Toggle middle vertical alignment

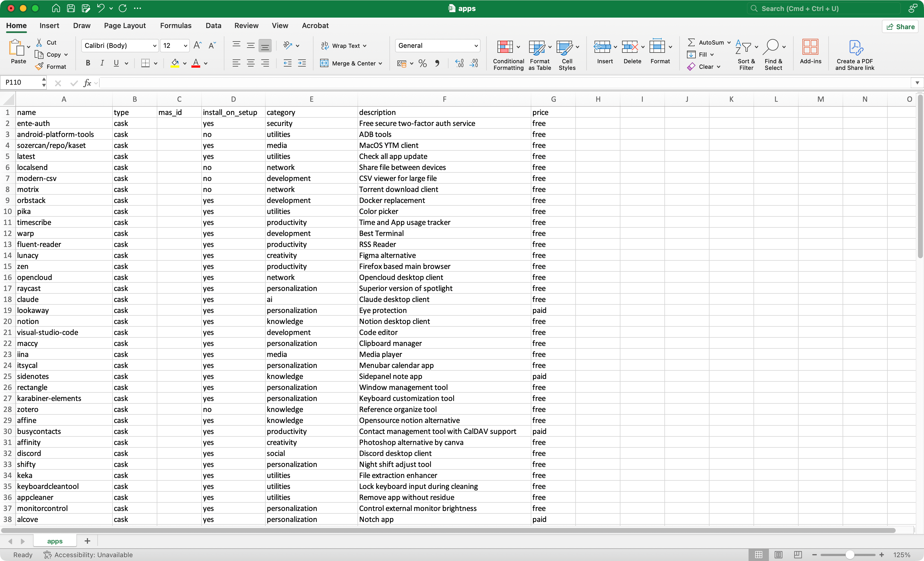[x=251, y=45]
